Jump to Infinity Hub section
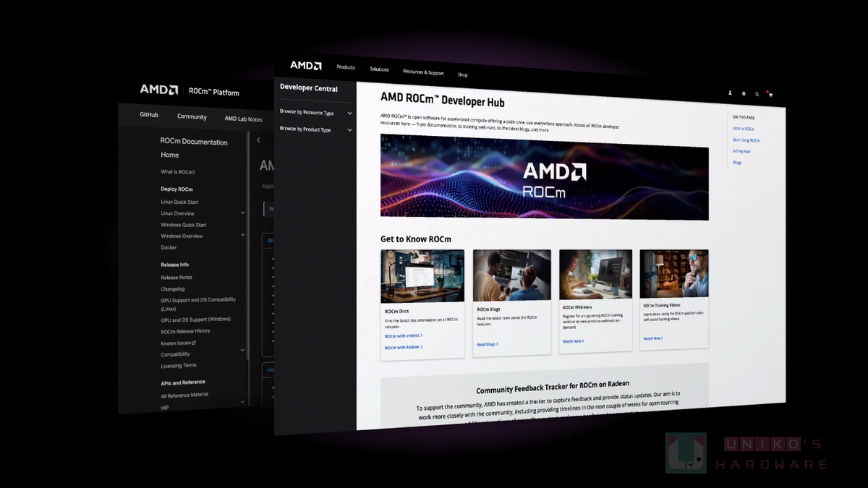Viewport: 868px width, 488px height. (x=741, y=151)
